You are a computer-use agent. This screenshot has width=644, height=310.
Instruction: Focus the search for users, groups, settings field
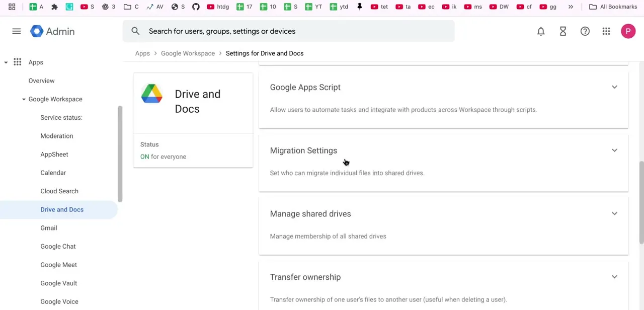[288, 31]
